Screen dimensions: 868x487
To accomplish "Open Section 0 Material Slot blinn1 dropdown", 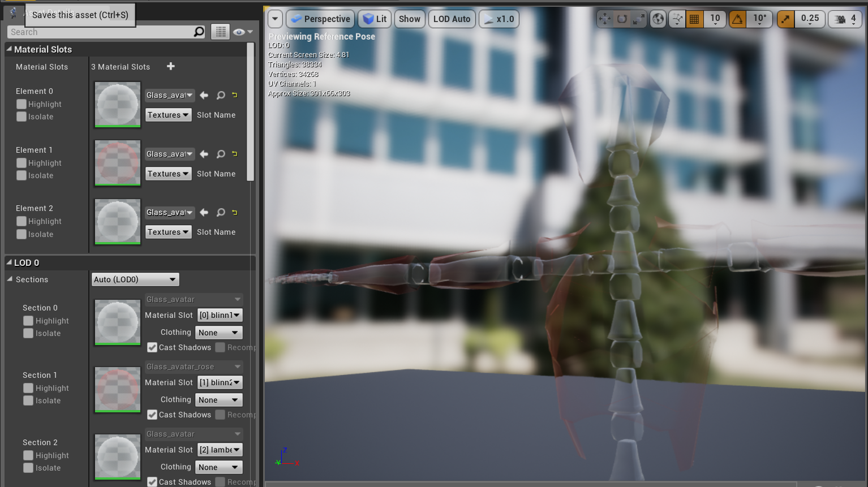I will tap(220, 315).
